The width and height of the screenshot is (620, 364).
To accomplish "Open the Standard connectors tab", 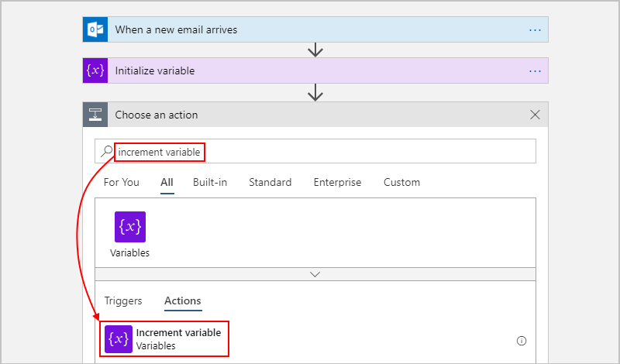I will pyautogui.click(x=270, y=183).
